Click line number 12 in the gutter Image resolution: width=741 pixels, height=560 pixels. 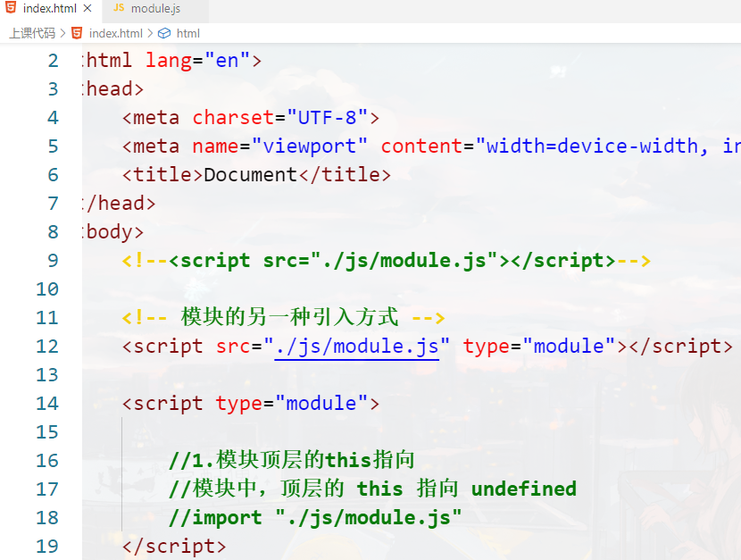[47, 347]
